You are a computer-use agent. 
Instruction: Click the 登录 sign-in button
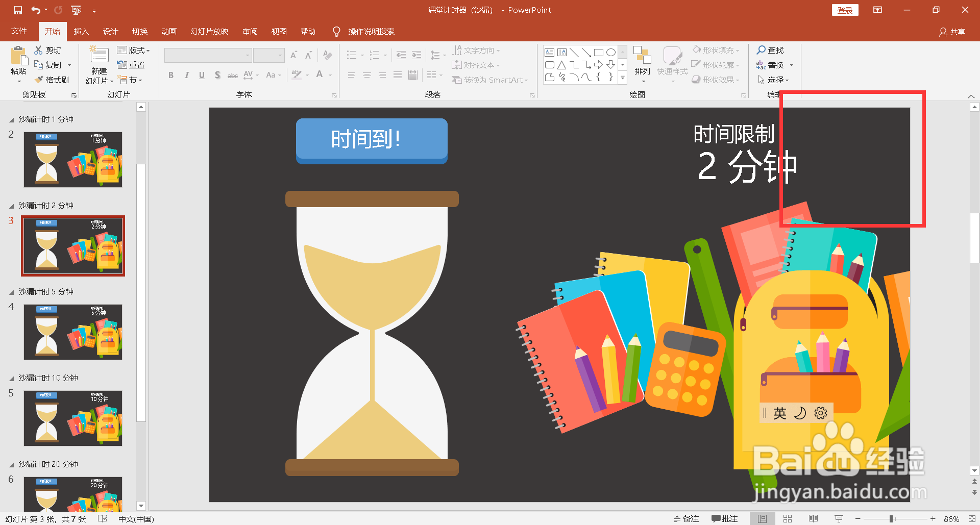click(845, 10)
